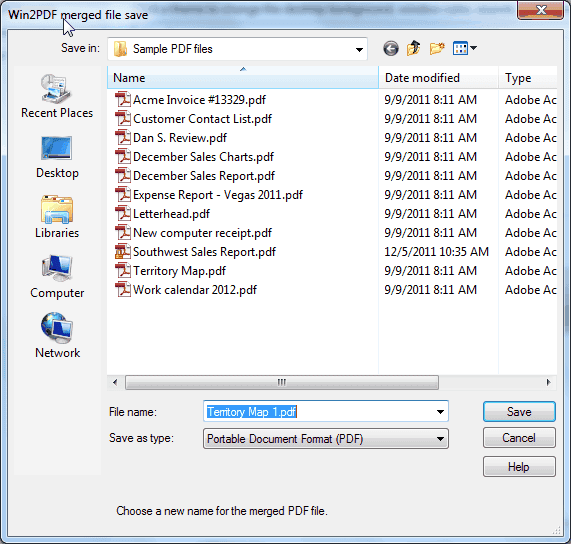The image size is (571, 544).
Task: Open Libraries in places bar
Action: click(57, 217)
